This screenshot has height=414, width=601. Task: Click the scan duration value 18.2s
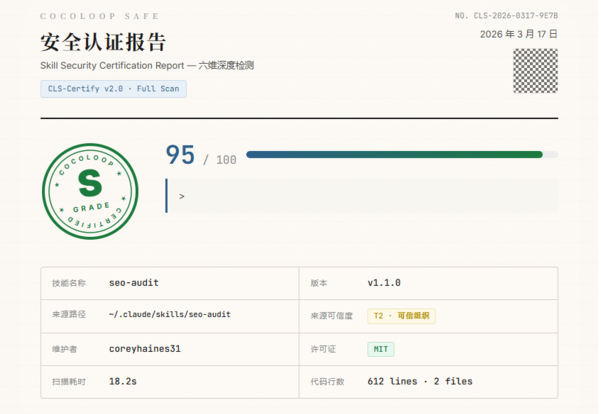(124, 381)
